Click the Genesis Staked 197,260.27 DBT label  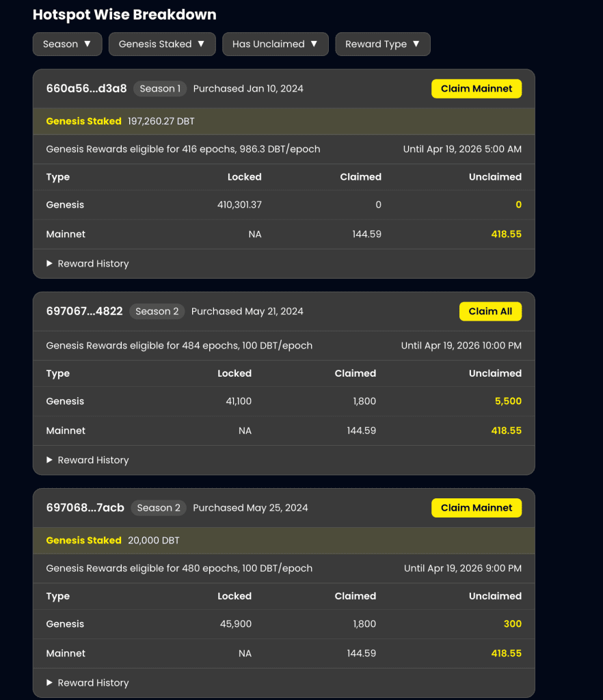(x=120, y=121)
